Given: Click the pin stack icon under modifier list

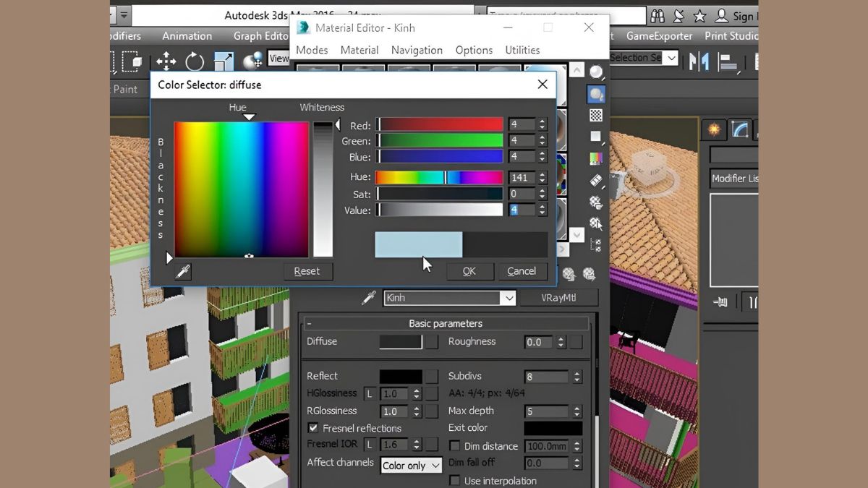Looking at the screenshot, I should 720,302.
